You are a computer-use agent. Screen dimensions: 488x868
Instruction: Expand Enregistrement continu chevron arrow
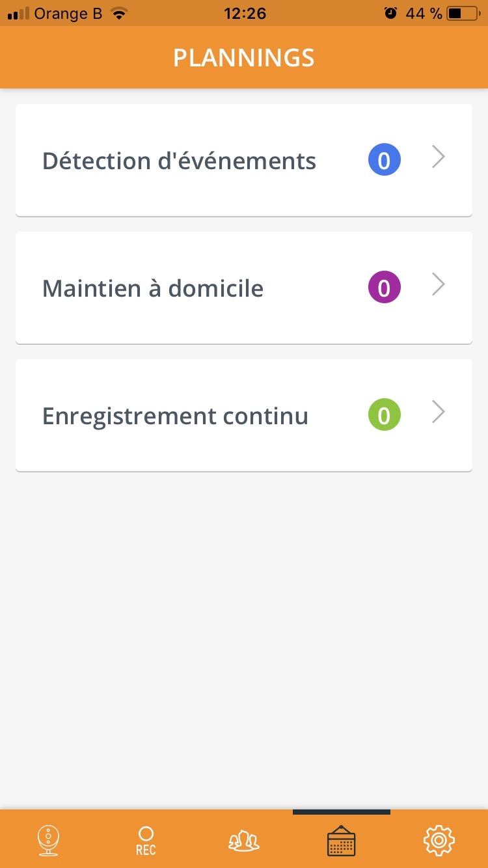click(439, 413)
